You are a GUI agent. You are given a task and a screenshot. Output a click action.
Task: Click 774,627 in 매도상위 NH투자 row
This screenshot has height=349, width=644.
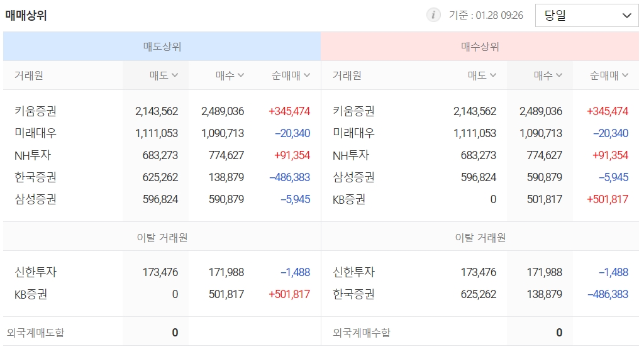tap(226, 155)
